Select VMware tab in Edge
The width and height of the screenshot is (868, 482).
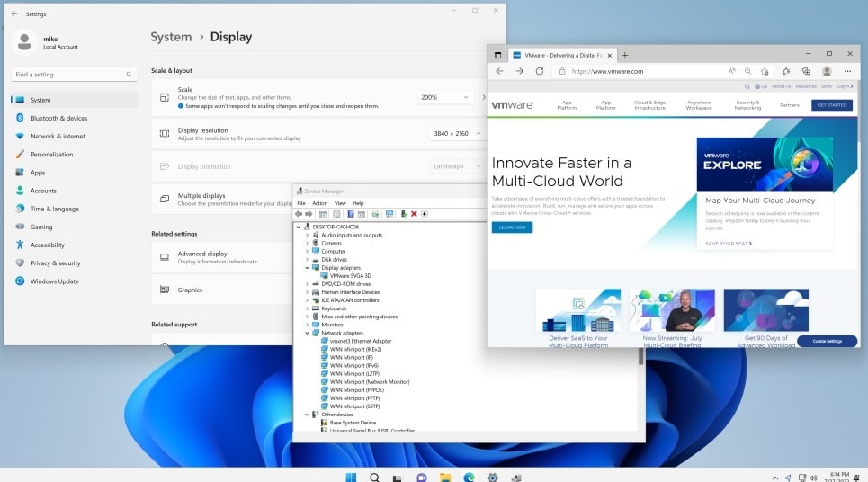(562, 56)
